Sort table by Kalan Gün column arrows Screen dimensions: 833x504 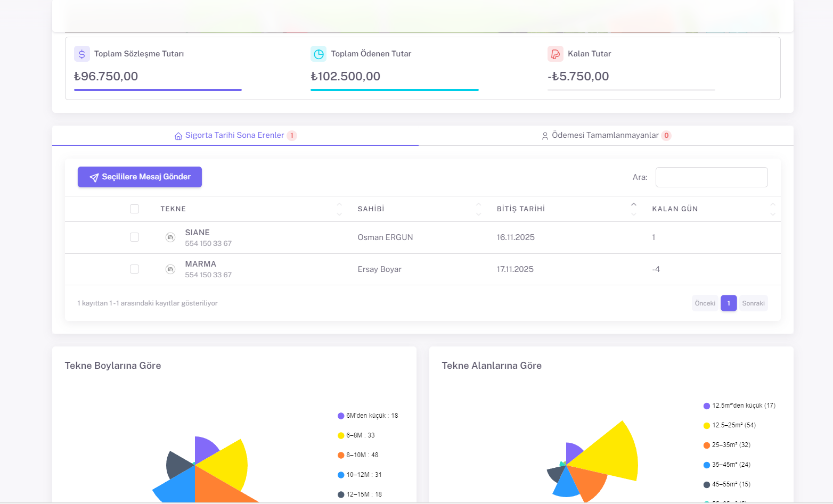pos(772,209)
